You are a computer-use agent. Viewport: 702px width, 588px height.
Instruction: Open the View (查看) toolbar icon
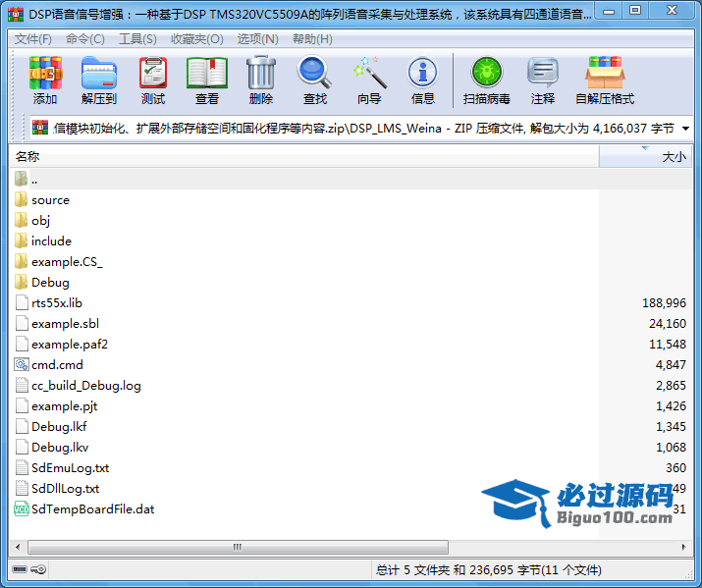(x=207, y=73)
